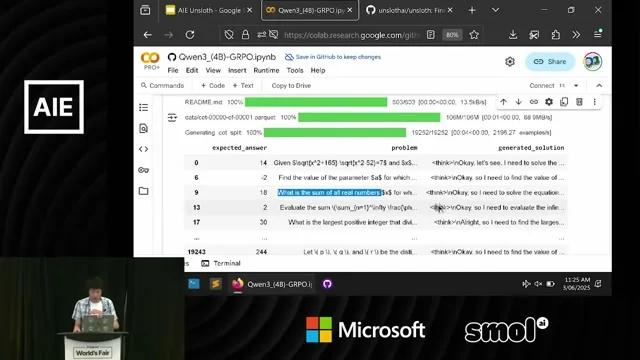
Task: Move cell down with arrow icon
Action: coord(518,102)
